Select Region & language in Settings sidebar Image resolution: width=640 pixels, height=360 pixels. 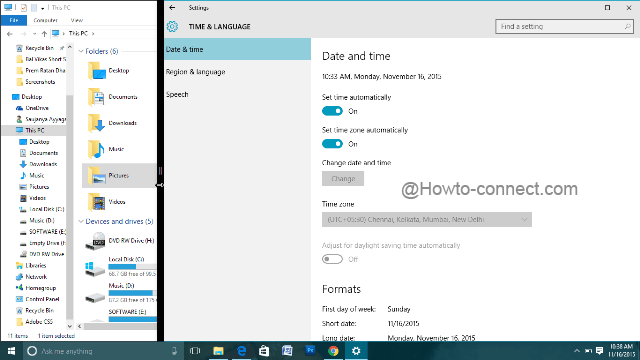point(237,72)
